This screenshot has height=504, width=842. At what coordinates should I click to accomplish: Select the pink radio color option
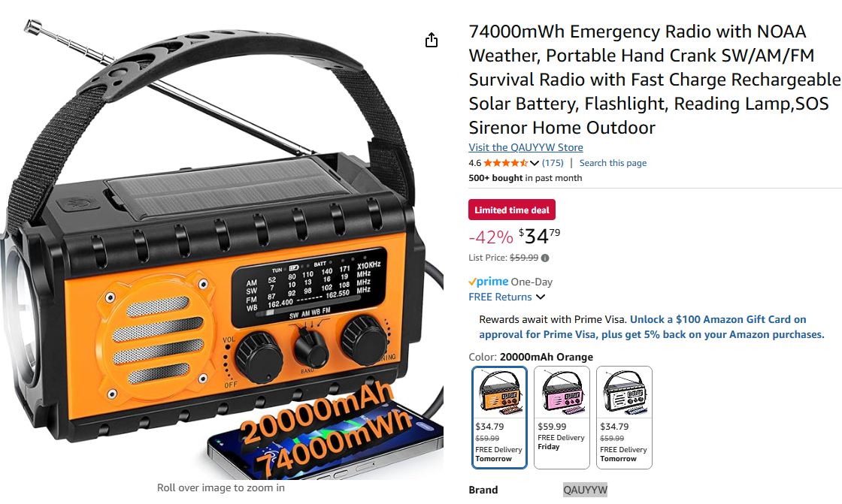(x=562, y=417)
